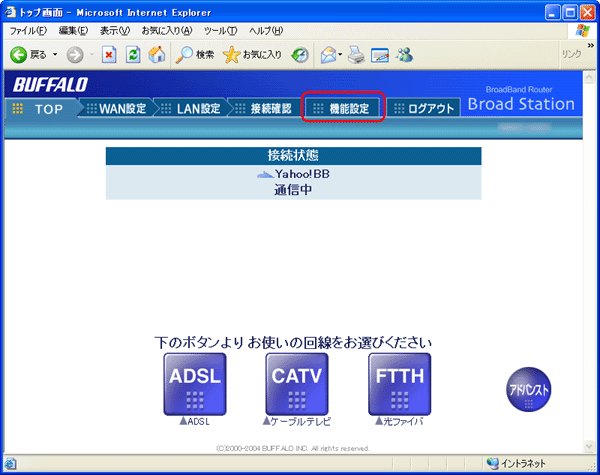The image size is (600, 475).
Task: Click the Forward arrow button
Action: (x=75, y=55)
